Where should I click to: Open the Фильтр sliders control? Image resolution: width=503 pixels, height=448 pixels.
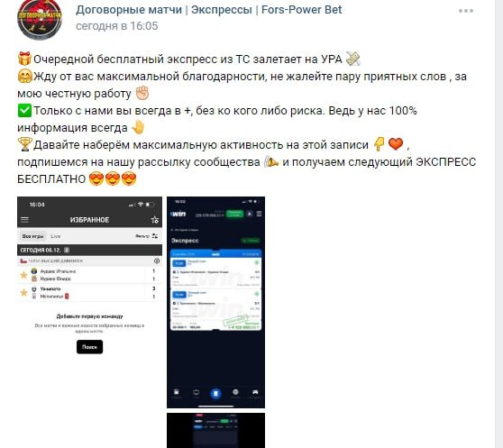pyautogui.click(x=147, y=236)
